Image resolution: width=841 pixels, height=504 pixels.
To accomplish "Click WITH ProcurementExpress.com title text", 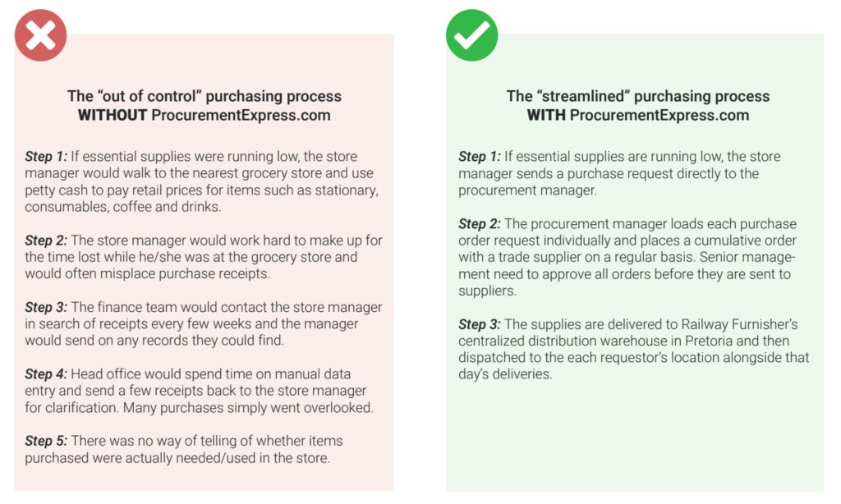I will tap(637, 115).
